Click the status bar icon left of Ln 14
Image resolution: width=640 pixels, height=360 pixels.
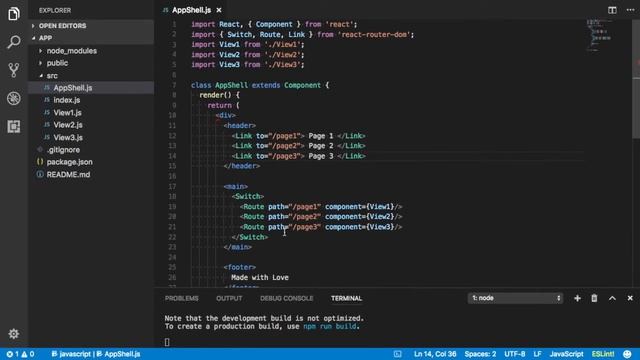398,354
